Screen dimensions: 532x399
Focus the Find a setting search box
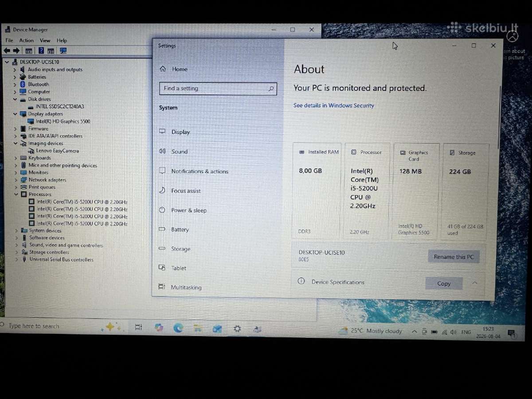click(218, 89)
